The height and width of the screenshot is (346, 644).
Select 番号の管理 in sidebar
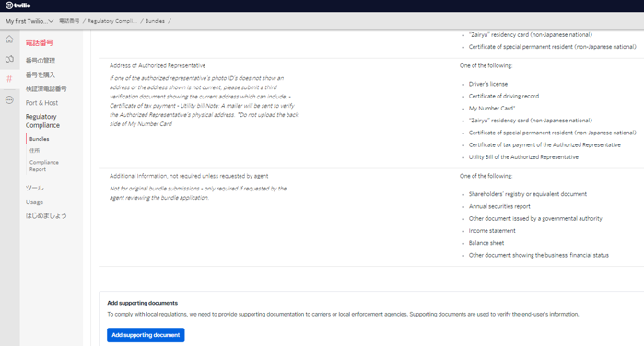pyautogui.click(x=41, y=61)
